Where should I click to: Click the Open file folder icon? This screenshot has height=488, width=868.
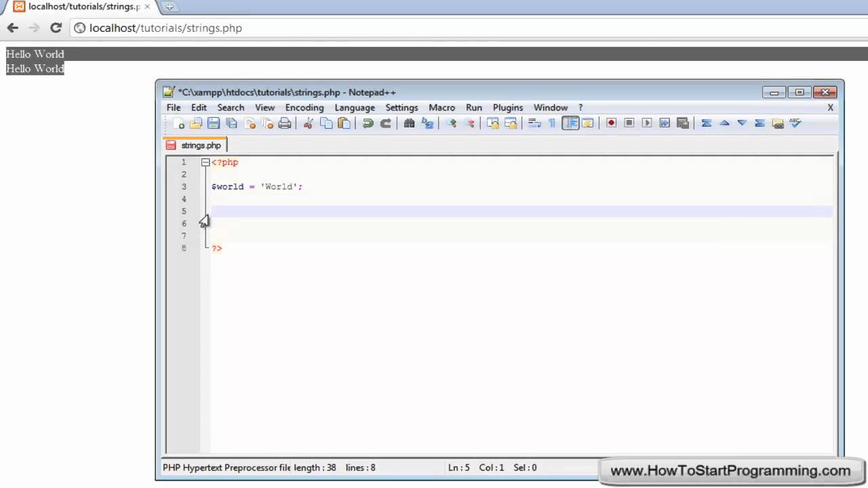(196, 123)
